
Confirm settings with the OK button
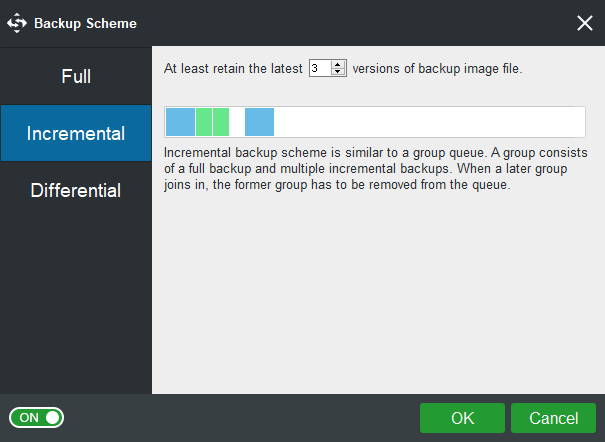tap(462, 417)
